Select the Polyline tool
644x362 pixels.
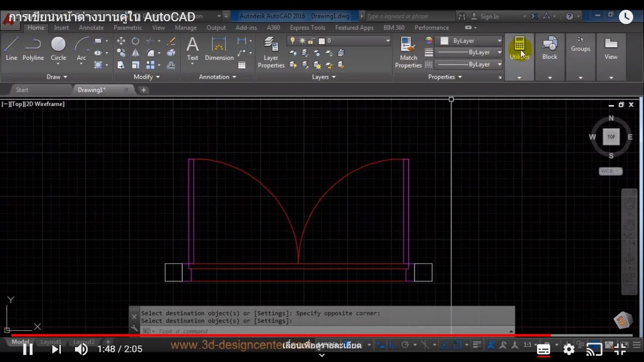tap(33, 49)
